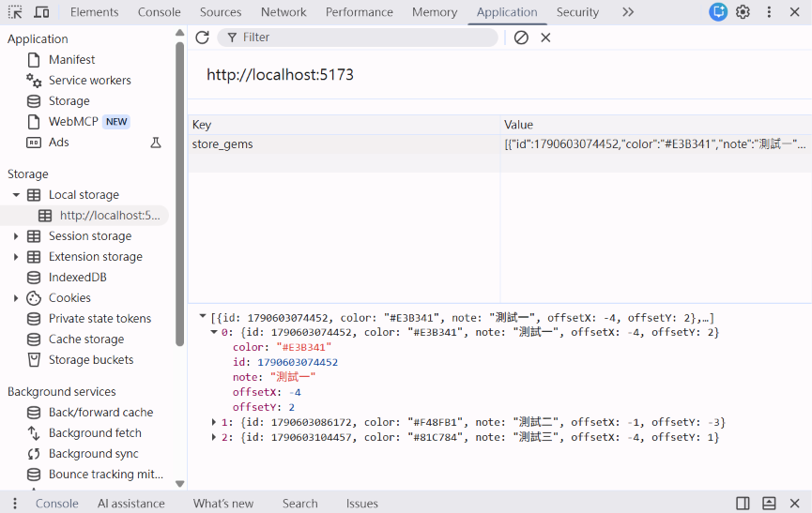This screenshot has height=513, width=812.
Task: Click the sidebar scroll-down arrow
Action: point(179,484)
